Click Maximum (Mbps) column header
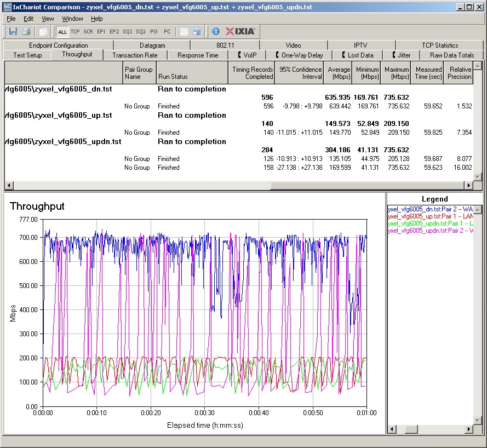The height and width of the screenshot is (448, 487). (396, 73)
